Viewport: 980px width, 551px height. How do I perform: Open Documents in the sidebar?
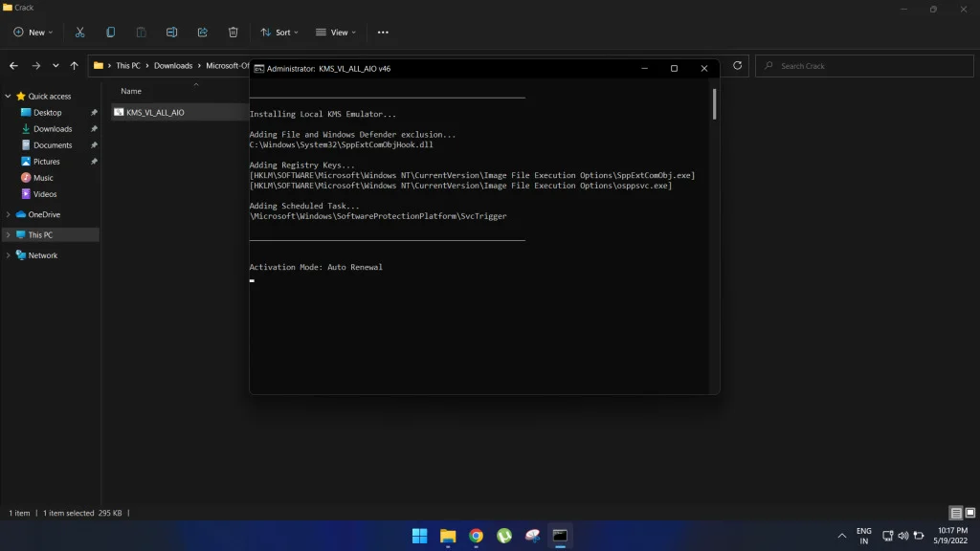(53, 145)
